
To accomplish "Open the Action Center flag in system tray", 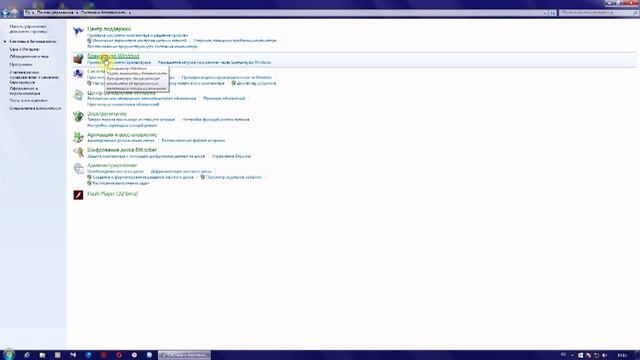I will [589, 356].
